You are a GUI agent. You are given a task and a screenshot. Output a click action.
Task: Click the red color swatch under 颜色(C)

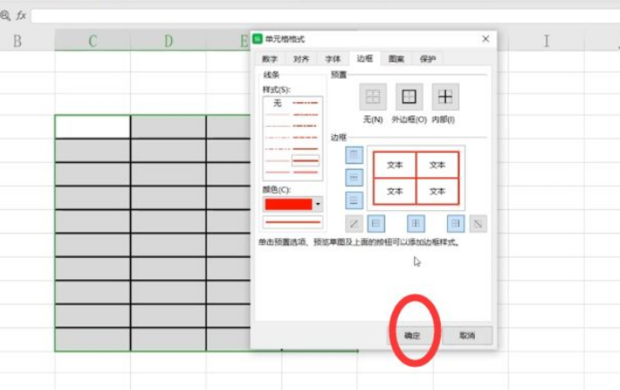coord(288,204)
